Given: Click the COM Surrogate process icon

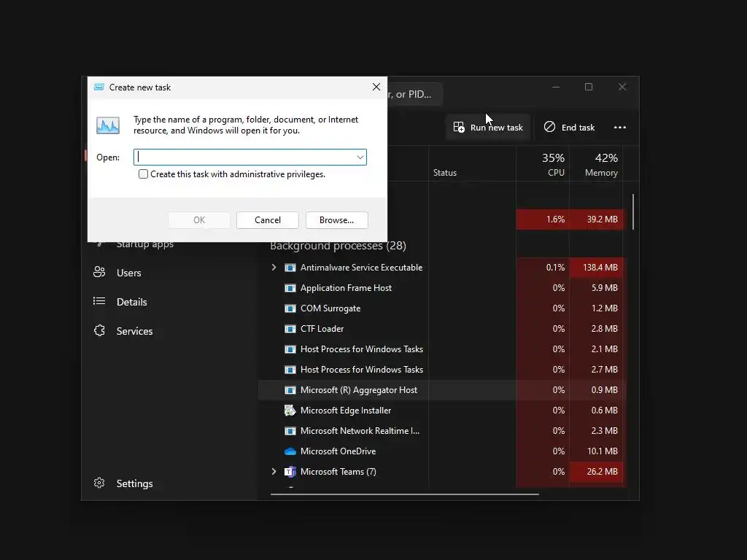Looking at the screenshot, I should click(290, 308).
